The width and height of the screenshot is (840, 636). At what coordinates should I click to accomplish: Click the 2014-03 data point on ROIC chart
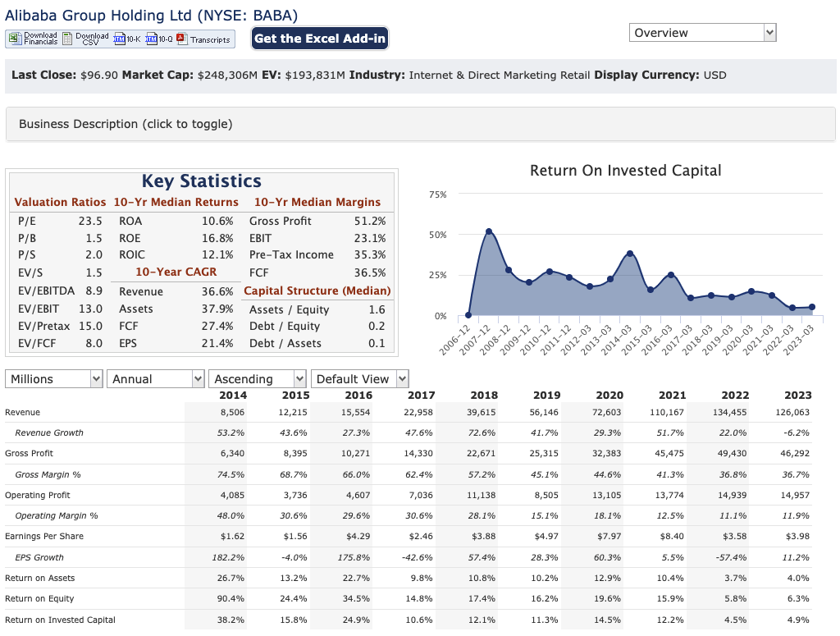point(630,254)
